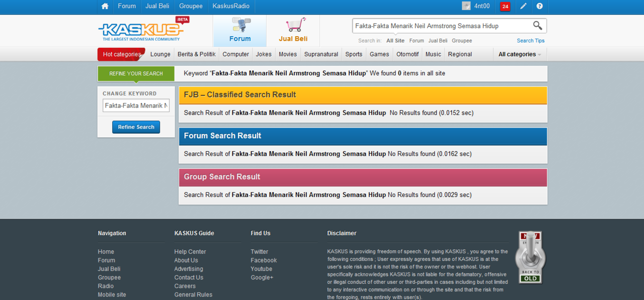Click the pencil create-post icon
Image resolution: width=644 pixels, height=300 pixels.
(523, 7)
